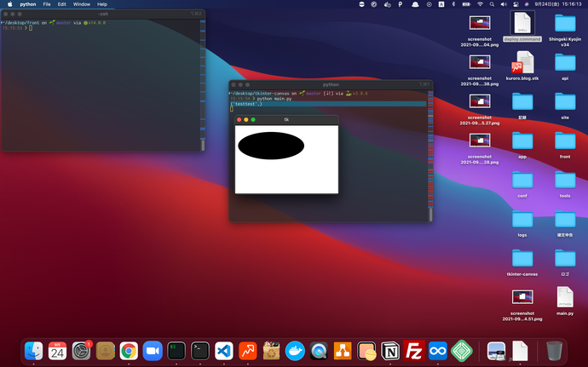Open the white-prompt Terminal dock icon

[x=200, y=352]
